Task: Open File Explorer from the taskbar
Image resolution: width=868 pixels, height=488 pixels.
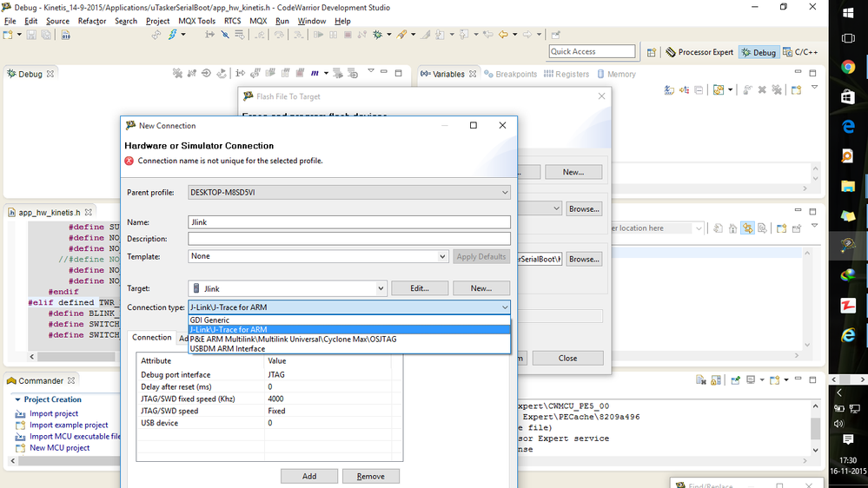Action: [847, 187]
